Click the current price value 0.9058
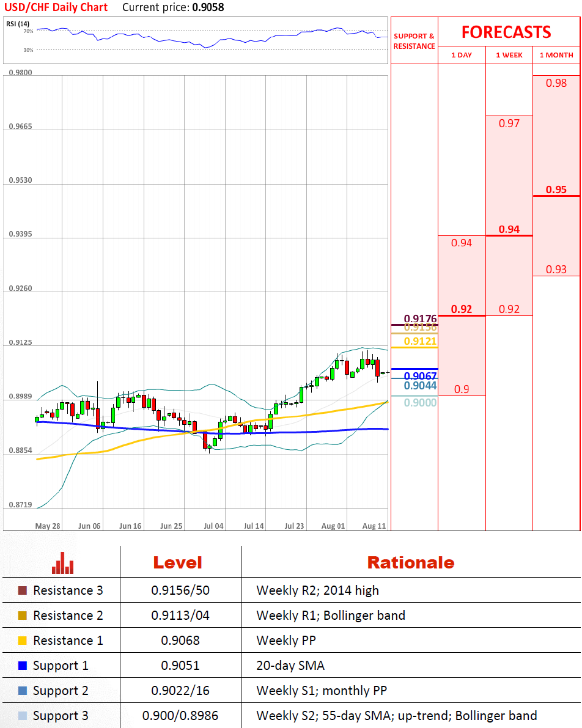 pyautogui.click(x=208, y=7)
